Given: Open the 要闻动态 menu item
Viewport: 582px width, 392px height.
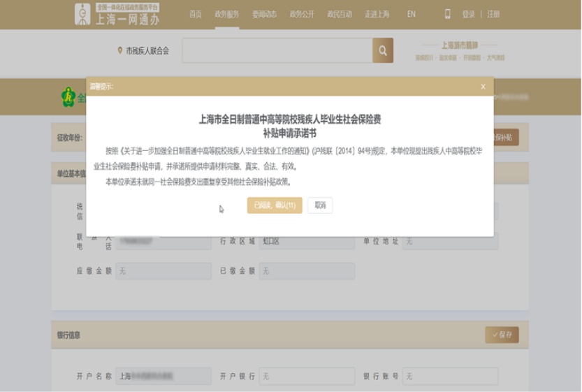Looking at the screenshot, I should pos(264,14).
